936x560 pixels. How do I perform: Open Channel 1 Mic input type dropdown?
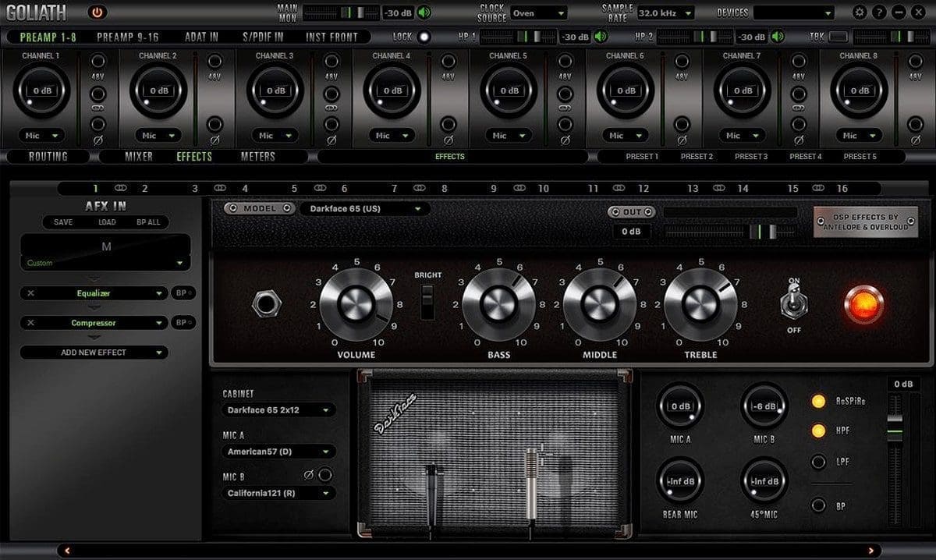[x=41, y=136]
